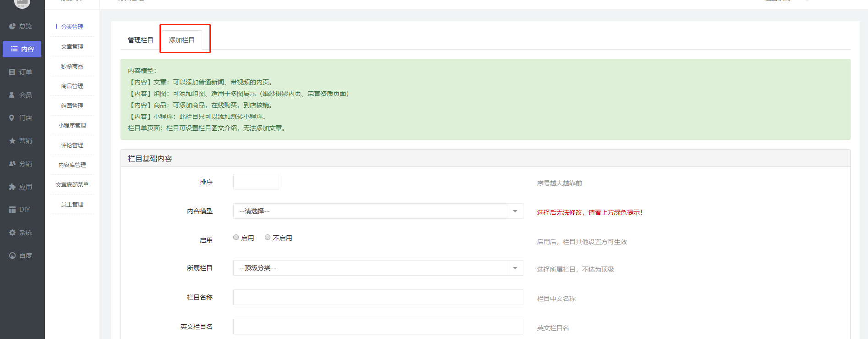This screenshot has height=339, width=868.
Task: Click the 订单 label in main sidebar
Action: [26, 72]
